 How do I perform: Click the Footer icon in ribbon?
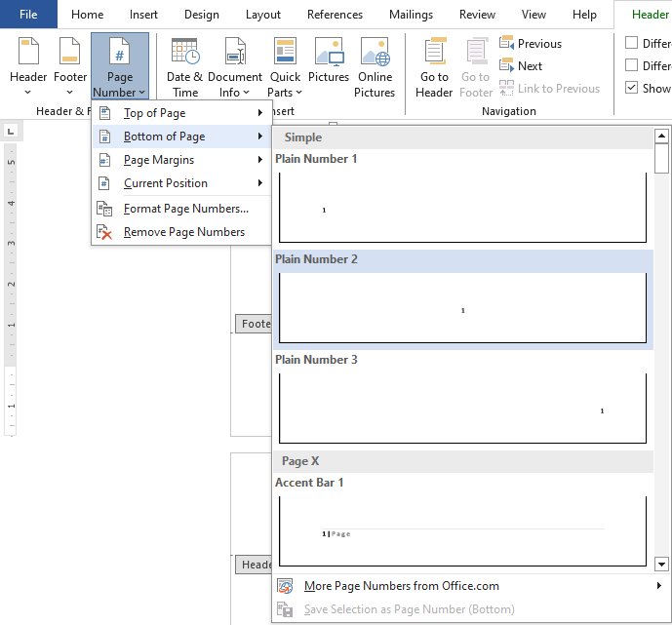pos(70,51)
